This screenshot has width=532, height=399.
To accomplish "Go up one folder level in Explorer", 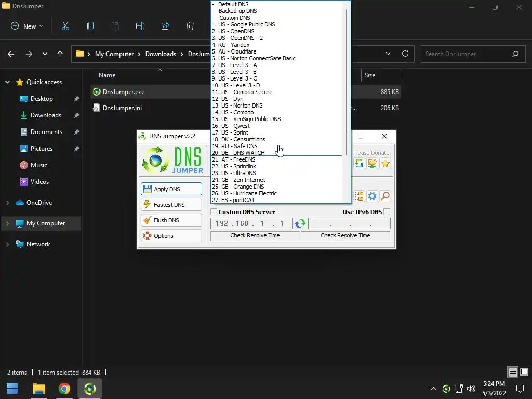I will coord(60,54).
